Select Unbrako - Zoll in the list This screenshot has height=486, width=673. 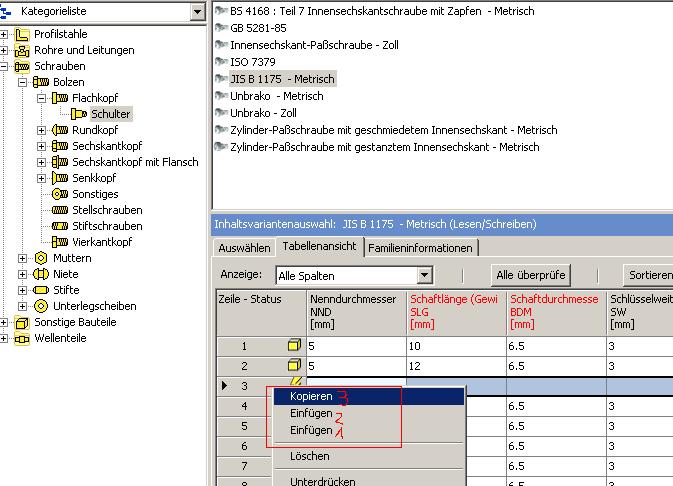pos(263,113)
